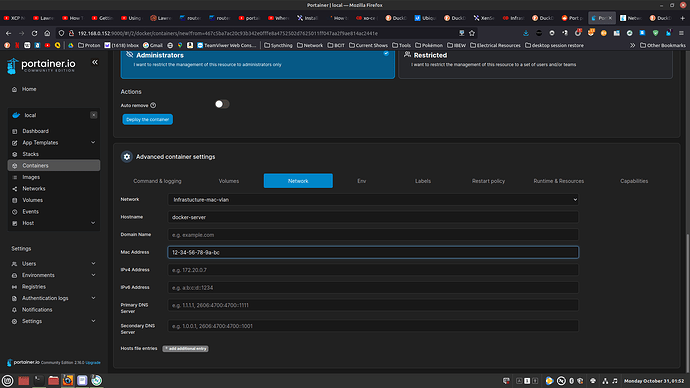Viewport: 690px width, 388px height.
Task: Open the Firefox application menu
Action: 681,33
